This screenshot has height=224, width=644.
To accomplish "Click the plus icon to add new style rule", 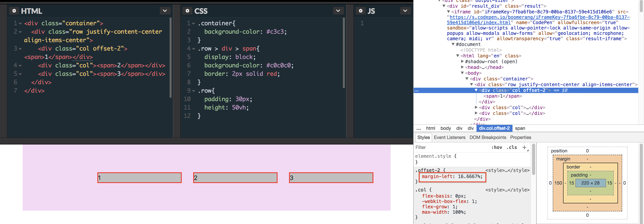I will click(524, 147).
